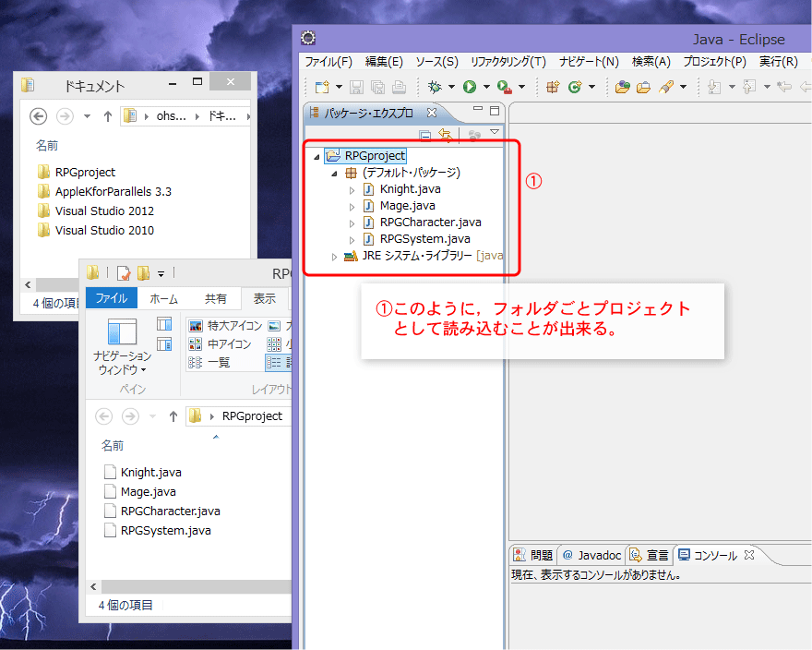The width and height of the screenshot is (812, 650).
Task: Open the ファイル(F) menu in Eclipse
Action: [328, 62]
